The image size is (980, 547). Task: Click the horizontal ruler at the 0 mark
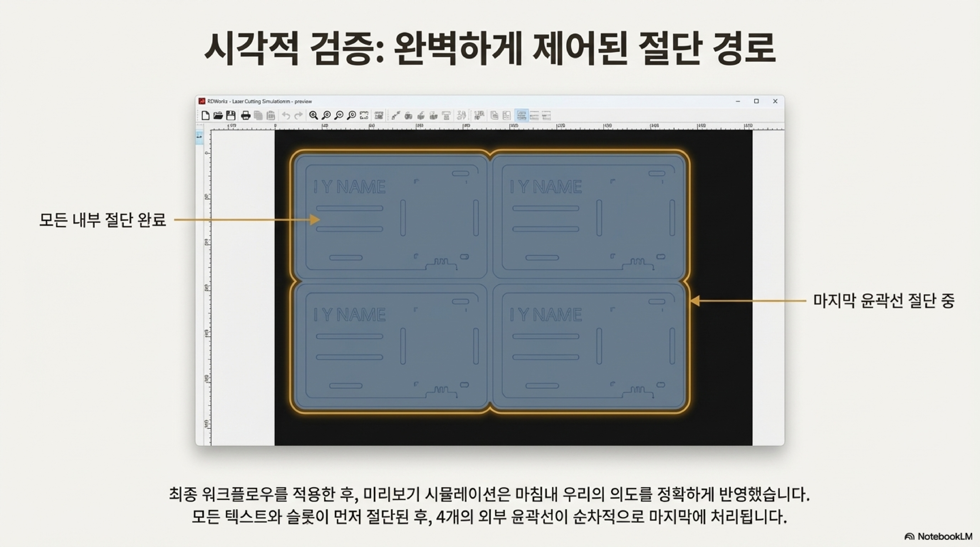click(x=275, y=126)
